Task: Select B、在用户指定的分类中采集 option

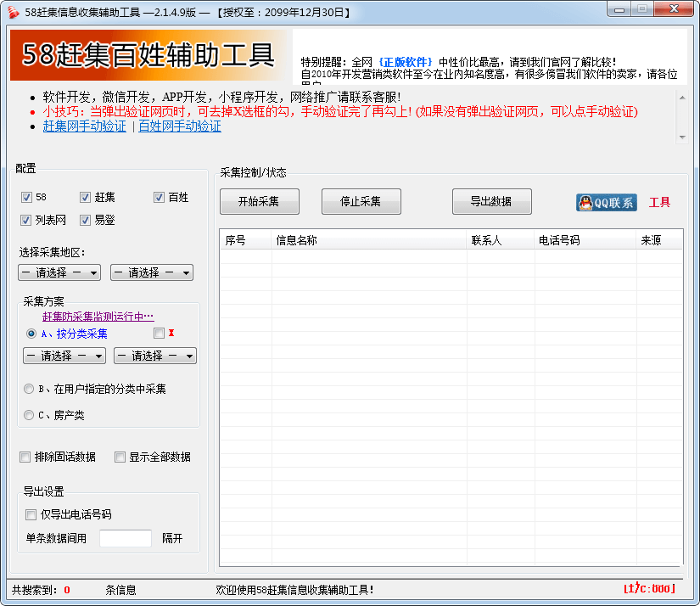Action: (29, 389)
